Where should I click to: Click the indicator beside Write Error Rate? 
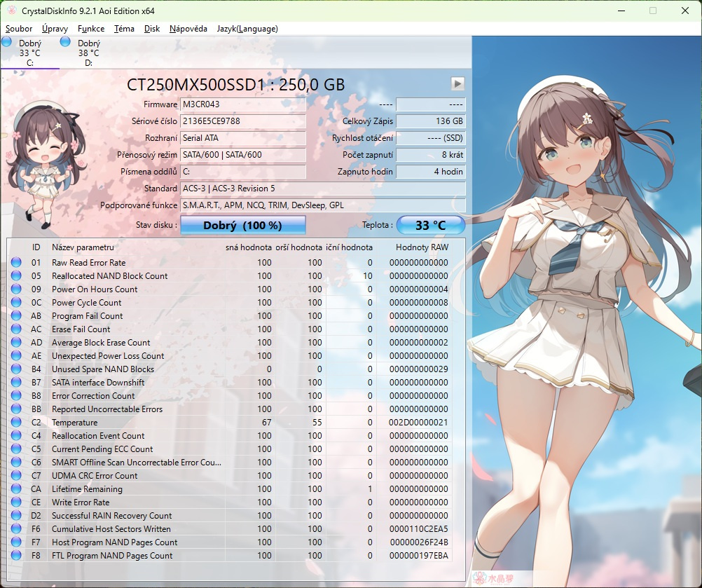tap(16, 502)
